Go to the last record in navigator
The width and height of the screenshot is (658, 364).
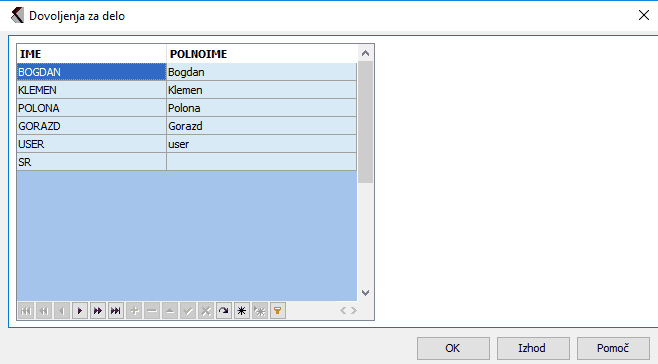[x=116, y=311]
